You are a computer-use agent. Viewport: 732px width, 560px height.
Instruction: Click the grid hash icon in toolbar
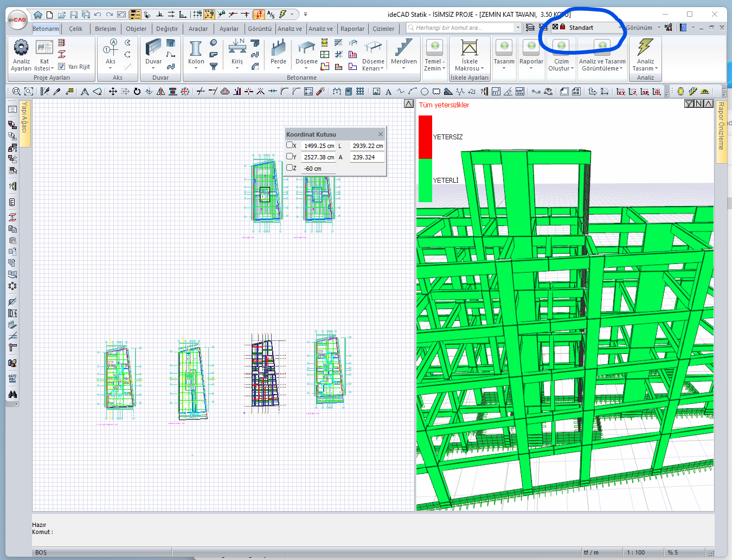(360, 92)
